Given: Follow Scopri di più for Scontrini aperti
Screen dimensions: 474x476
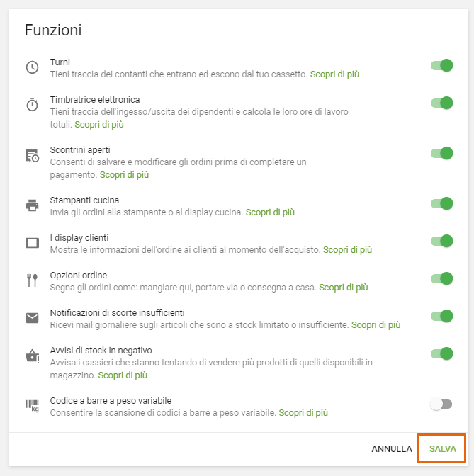Looking at the screenshot, I should [124, 174].
